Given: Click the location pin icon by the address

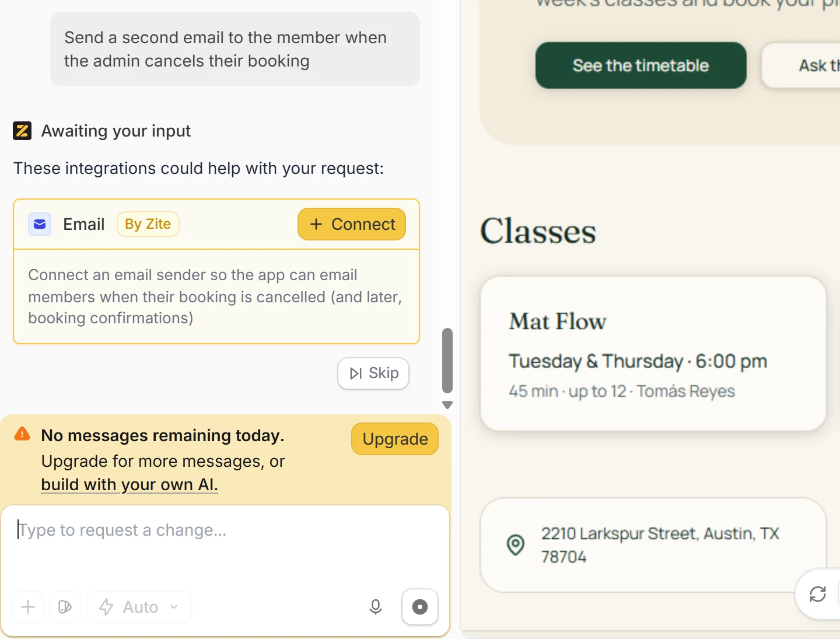Looking at the screenshot, I should 516,545.
